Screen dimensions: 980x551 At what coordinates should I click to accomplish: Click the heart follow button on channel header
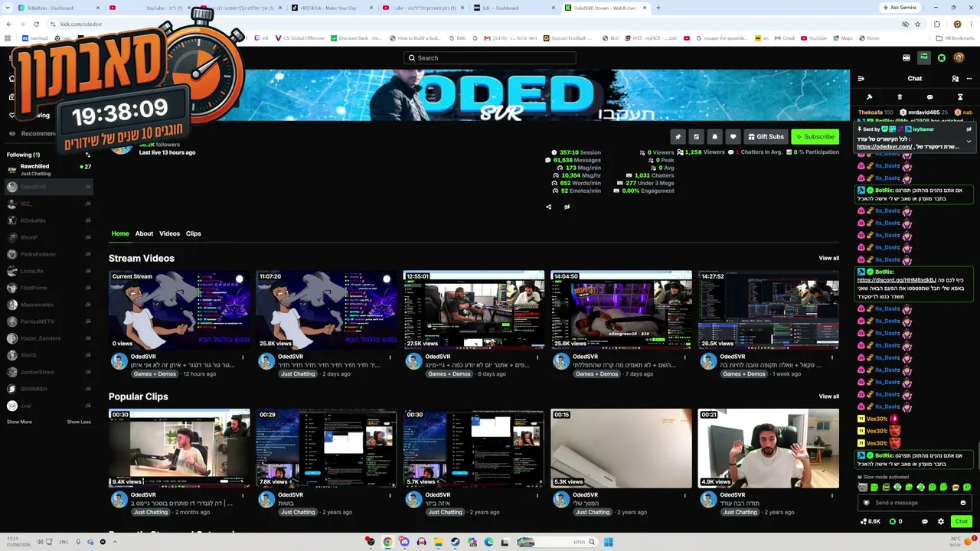733,137
